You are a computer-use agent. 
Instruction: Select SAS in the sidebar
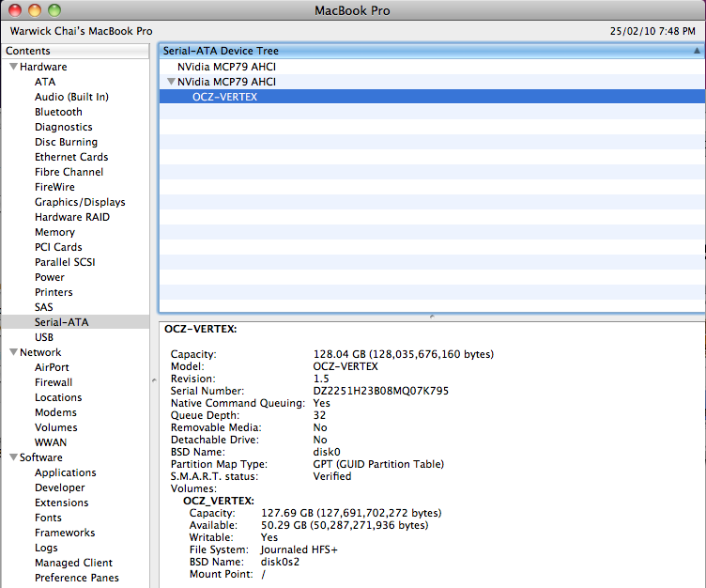click(44, 307)
